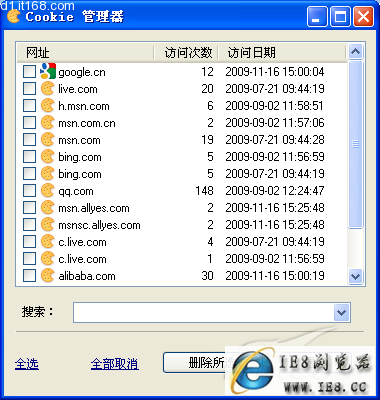Click the cookie icon beside msn.com.cn
This screenshot has width=380, height=400.
pyautogui.click(x=47, y=123)
